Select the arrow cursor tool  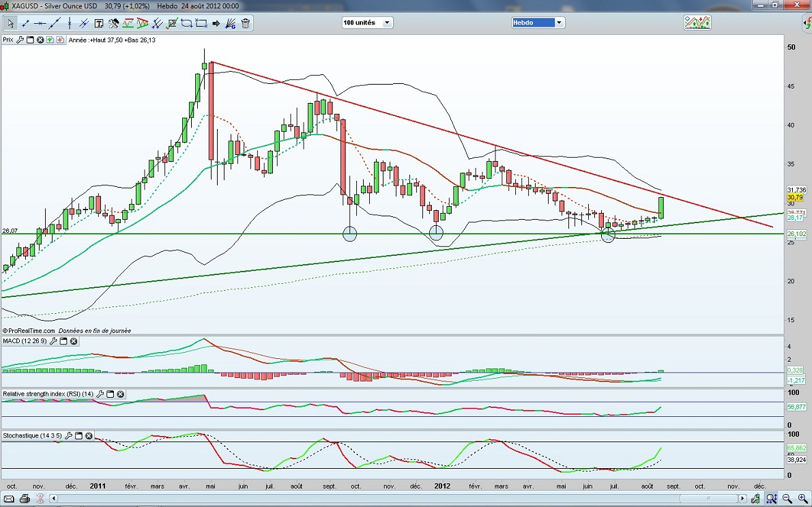tap(10, 23)
